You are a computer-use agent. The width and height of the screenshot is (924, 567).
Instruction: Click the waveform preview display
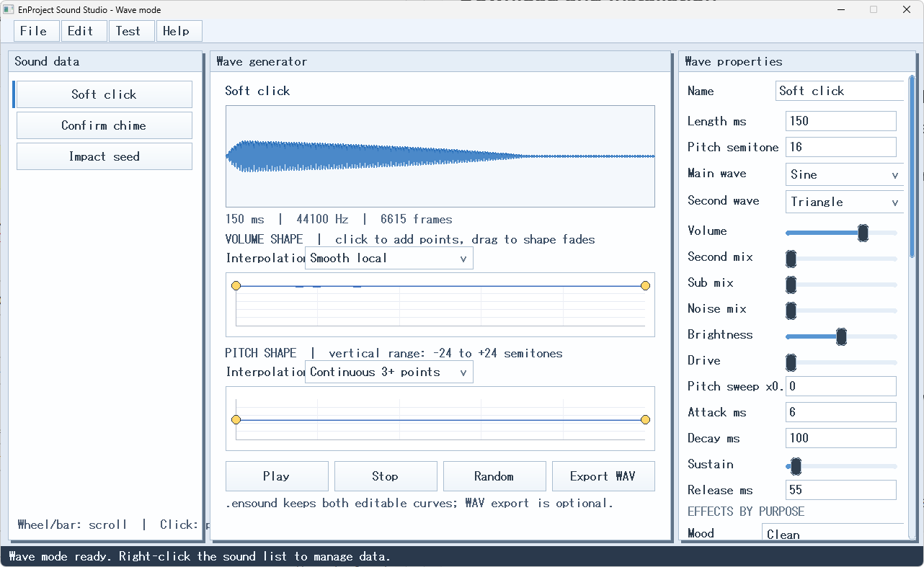[440, 156]
